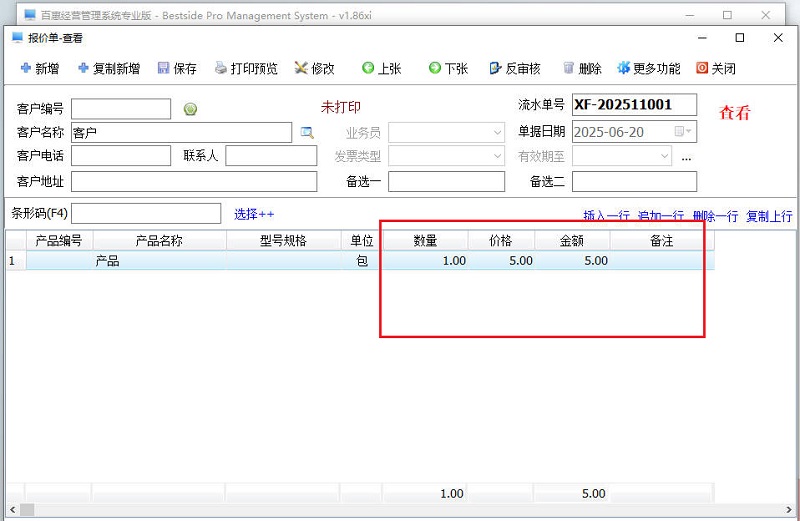Screen dimensions: 800x521
Task: Click 修改 to edit the quotation
Action: click(314, 68)
